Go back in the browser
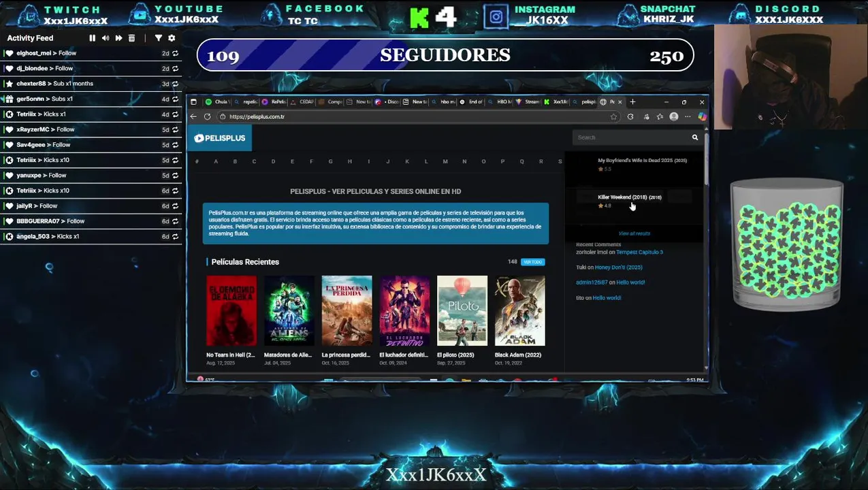 tap(193, 116)
